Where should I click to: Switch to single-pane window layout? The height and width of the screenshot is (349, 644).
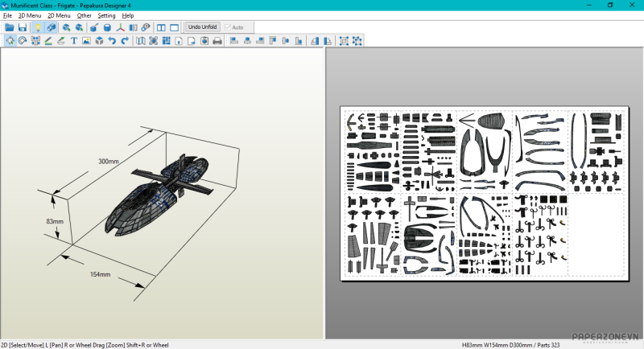[x=174, y=27]
